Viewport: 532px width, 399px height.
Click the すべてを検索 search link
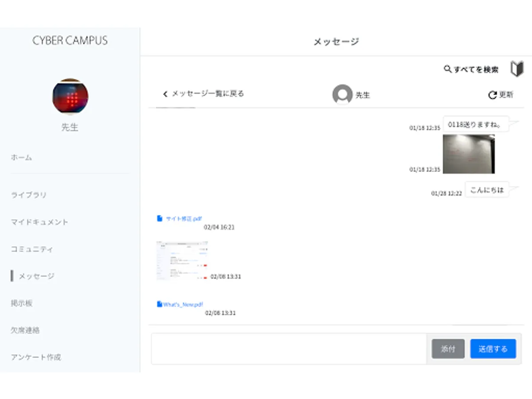pos(476,70)
